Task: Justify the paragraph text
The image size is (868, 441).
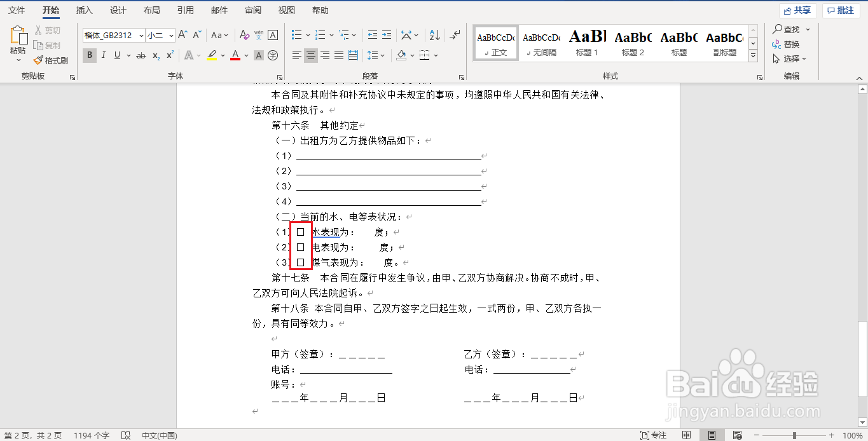Action: tap(339, 55)
